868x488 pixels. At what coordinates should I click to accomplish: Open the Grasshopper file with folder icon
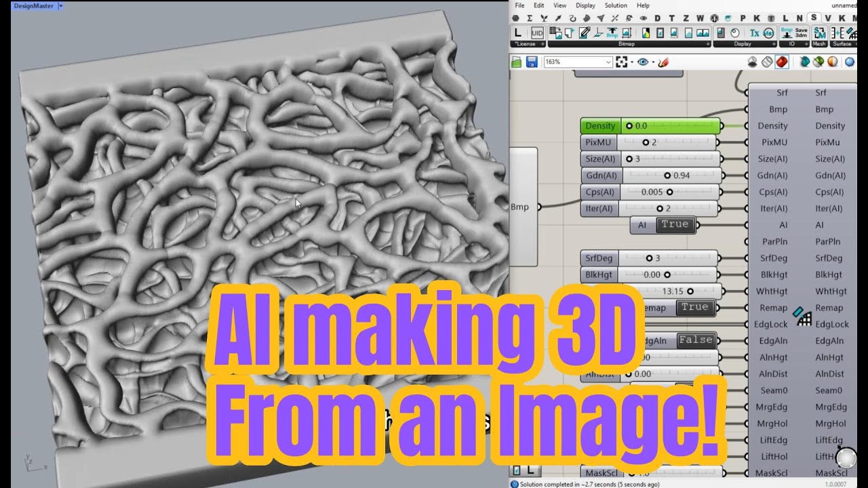(x=517, y=62)
